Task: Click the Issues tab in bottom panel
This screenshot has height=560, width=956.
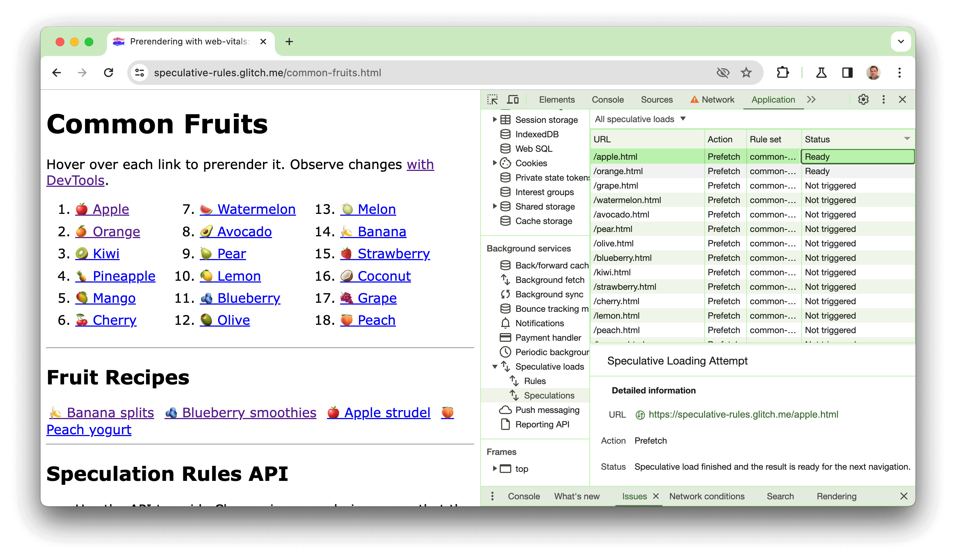Action: [634, 497]
